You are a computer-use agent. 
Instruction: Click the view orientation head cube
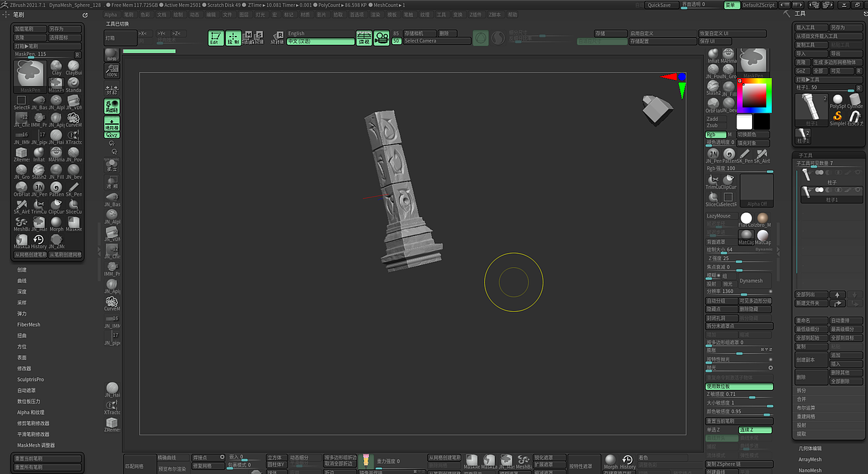point(656,109)
